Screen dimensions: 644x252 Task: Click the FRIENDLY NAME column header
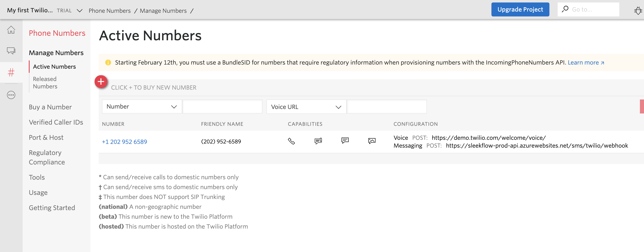(222, 124)
